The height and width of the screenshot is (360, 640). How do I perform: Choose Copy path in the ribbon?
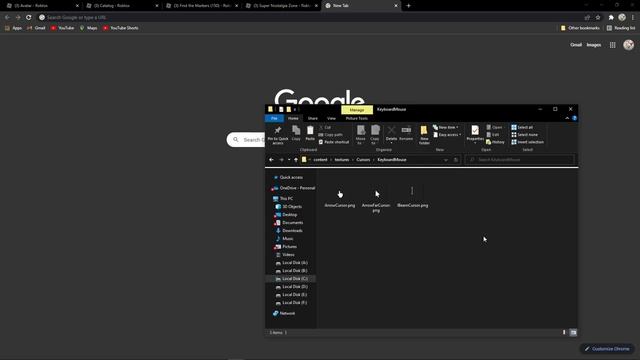(330, 135)
